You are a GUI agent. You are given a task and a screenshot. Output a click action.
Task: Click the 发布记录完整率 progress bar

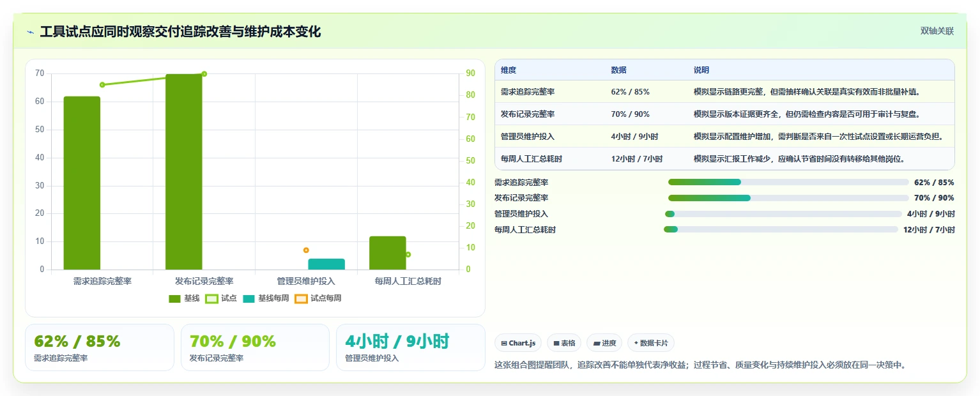tap(788, 198)
